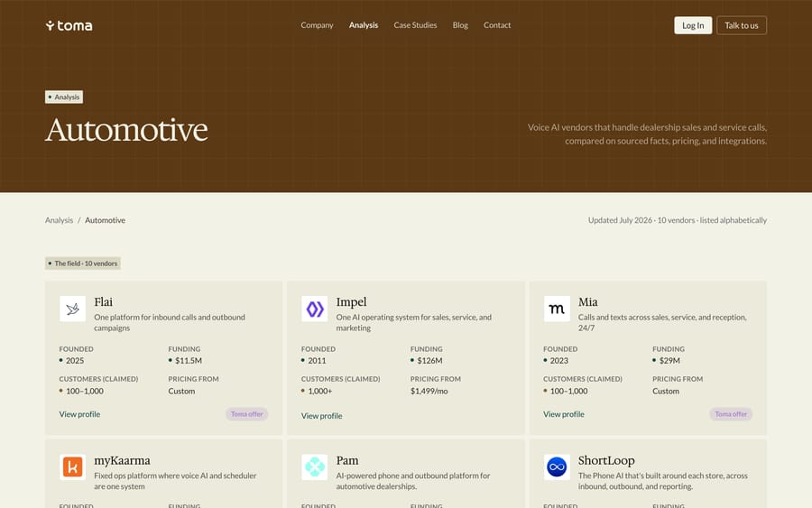This screenshot has width=812, height=508.
Task: Click Flai's founded year 2025
Action: [75, 360]
